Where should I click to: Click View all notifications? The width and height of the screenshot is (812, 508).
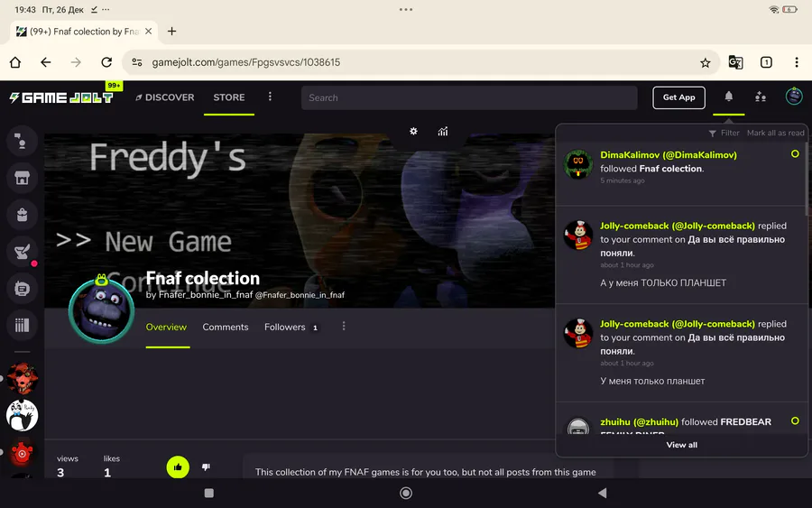click(x=681, y=445)
